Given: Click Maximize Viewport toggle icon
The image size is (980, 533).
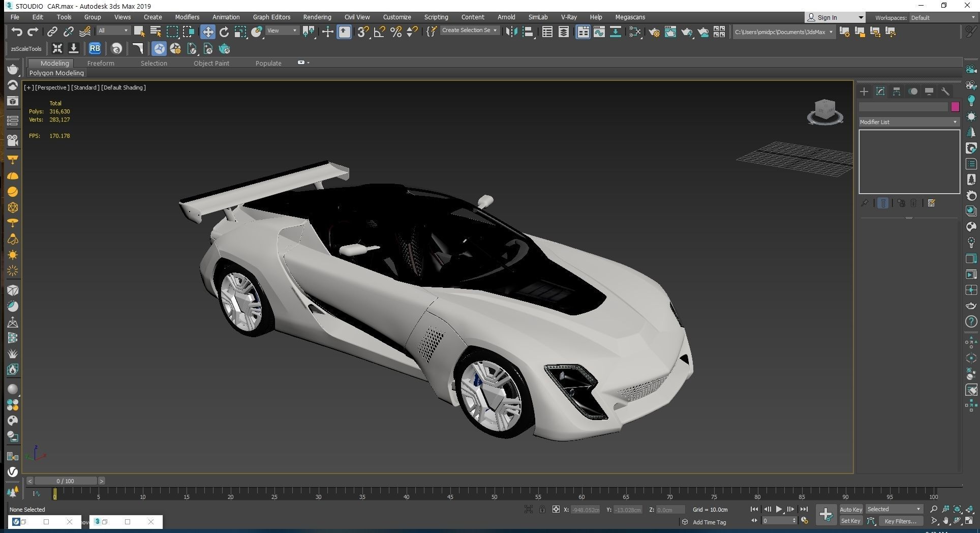Looking at the screenshot, I should point(969,521).
